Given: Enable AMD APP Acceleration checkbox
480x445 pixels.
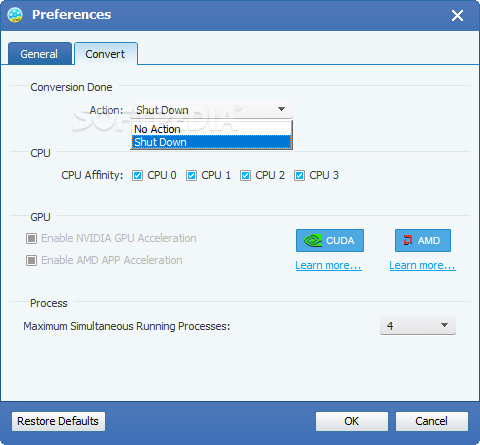Looking at the screenshot, I should coord(31,260).
